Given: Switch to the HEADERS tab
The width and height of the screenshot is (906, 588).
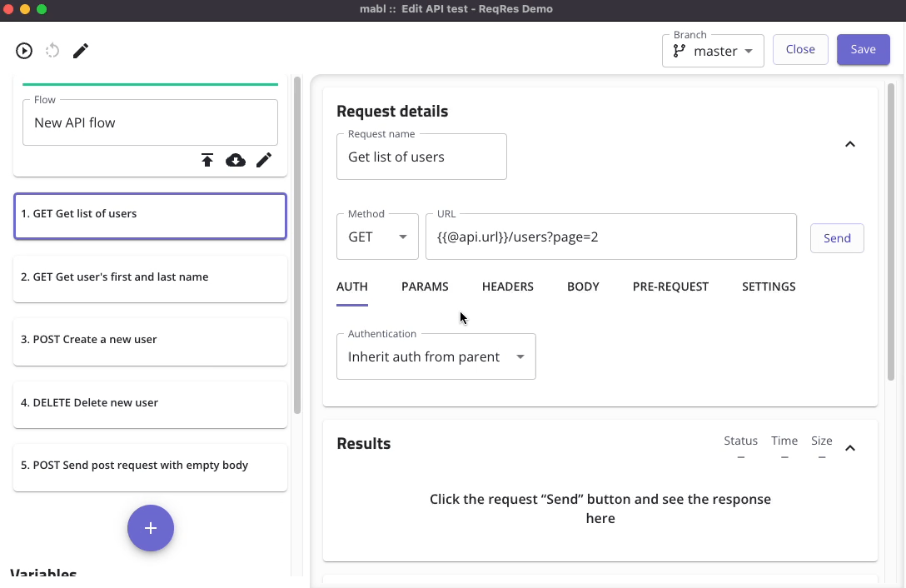Looking at the screenshot, I should 507,287.
